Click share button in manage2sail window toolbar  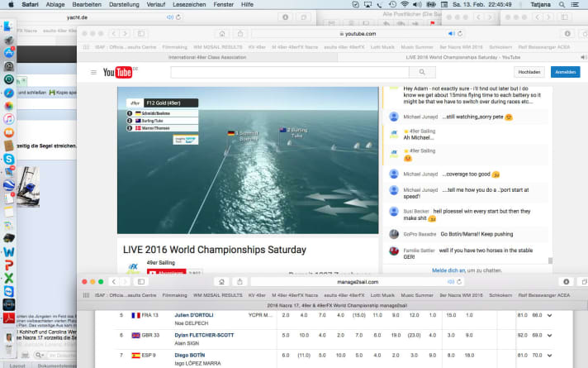[x=239, y=282]
